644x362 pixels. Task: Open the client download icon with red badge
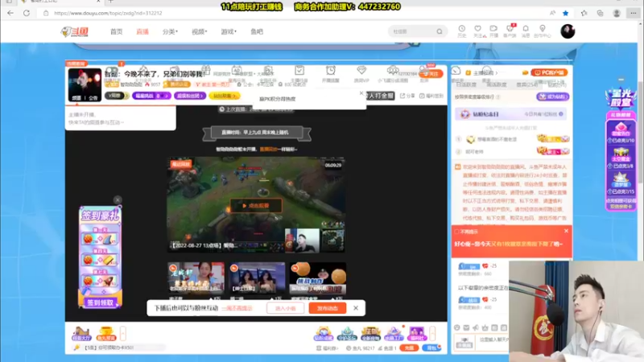[x=510, y=31]
